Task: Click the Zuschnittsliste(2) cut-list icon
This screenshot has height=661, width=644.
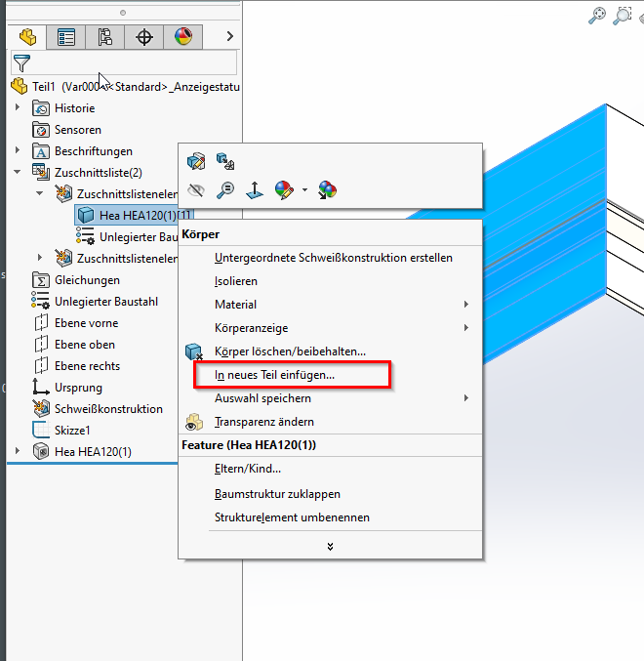Action: click(41, 172)
